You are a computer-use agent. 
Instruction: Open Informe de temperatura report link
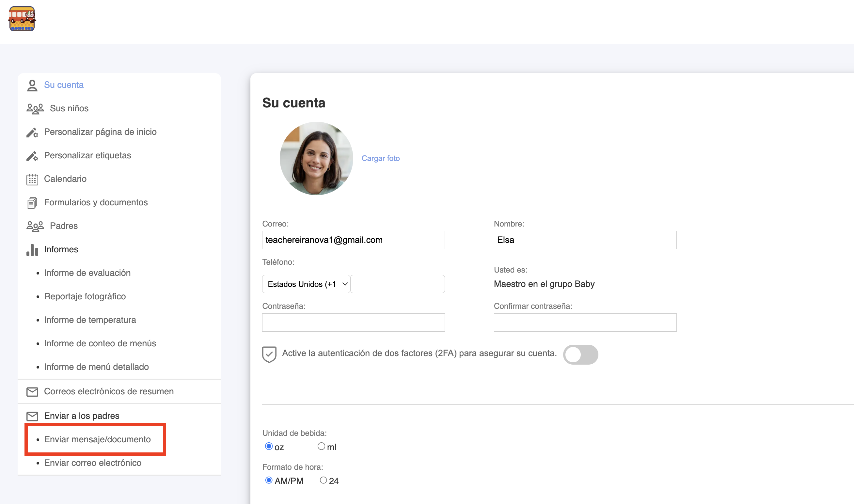pos(90,320)
